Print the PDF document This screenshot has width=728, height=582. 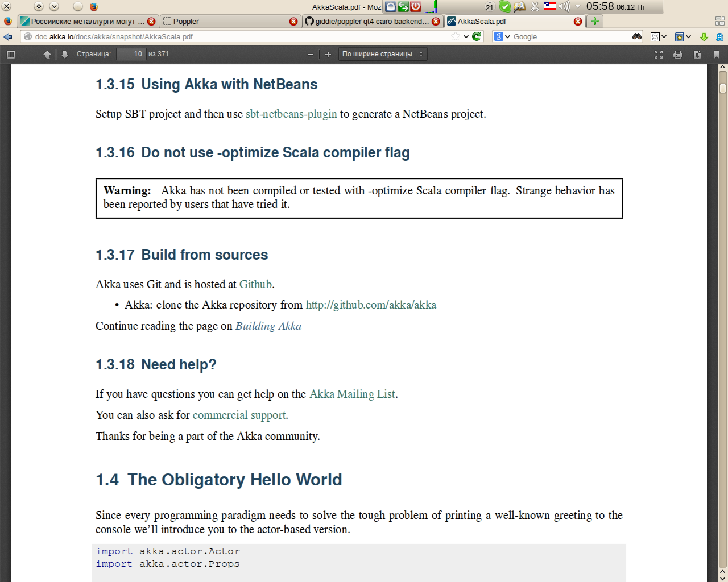678,55
